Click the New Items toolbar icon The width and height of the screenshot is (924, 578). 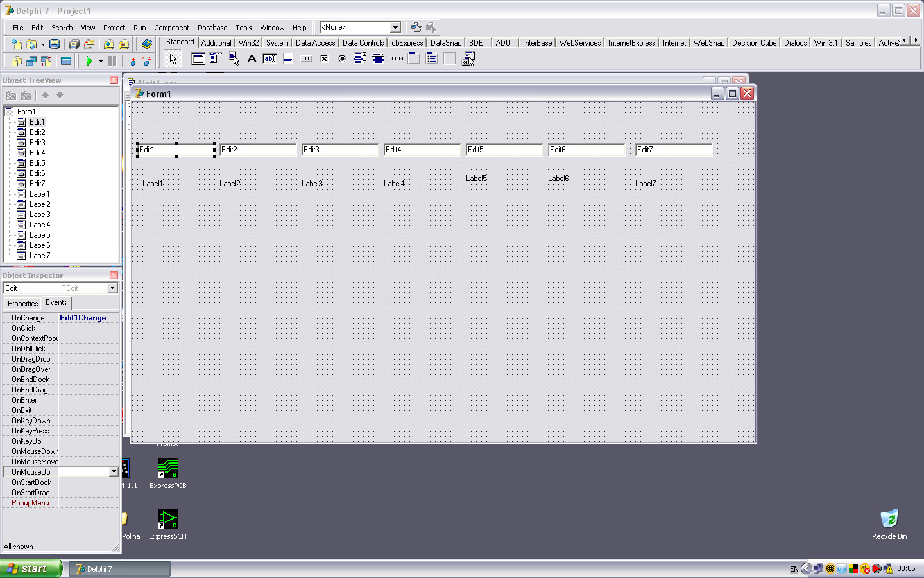(x=16, y=44)
